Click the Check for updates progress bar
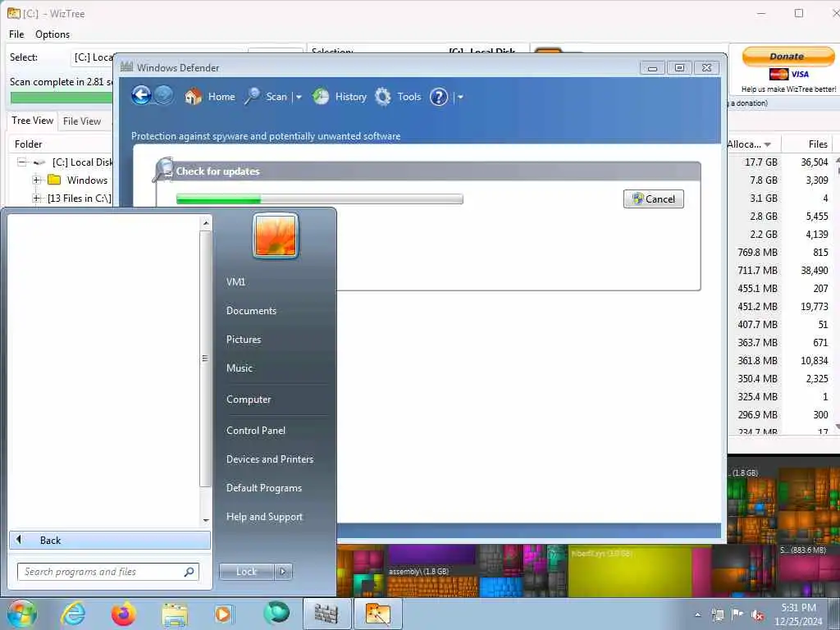840x630 pixels. pyautogui.click(x=319, y=199)
